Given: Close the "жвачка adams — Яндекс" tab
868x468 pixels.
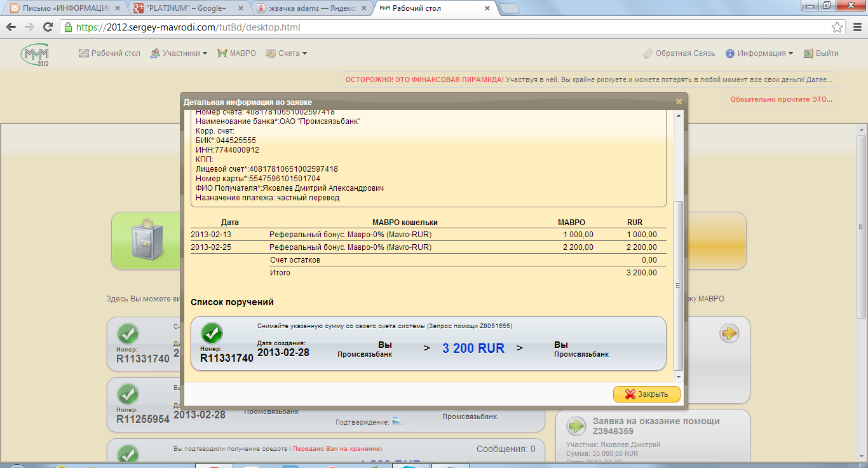Looking at the screenshot, I should (x=365, y=8).
